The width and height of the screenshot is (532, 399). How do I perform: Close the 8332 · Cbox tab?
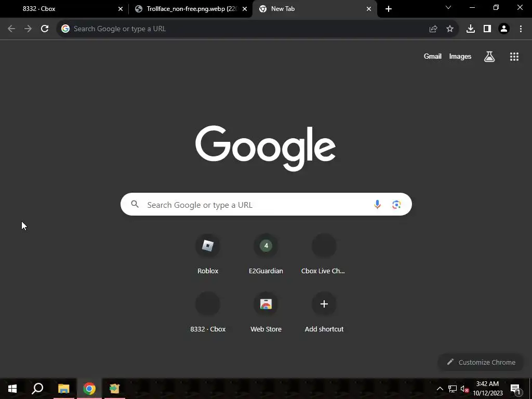click(121, 9)
